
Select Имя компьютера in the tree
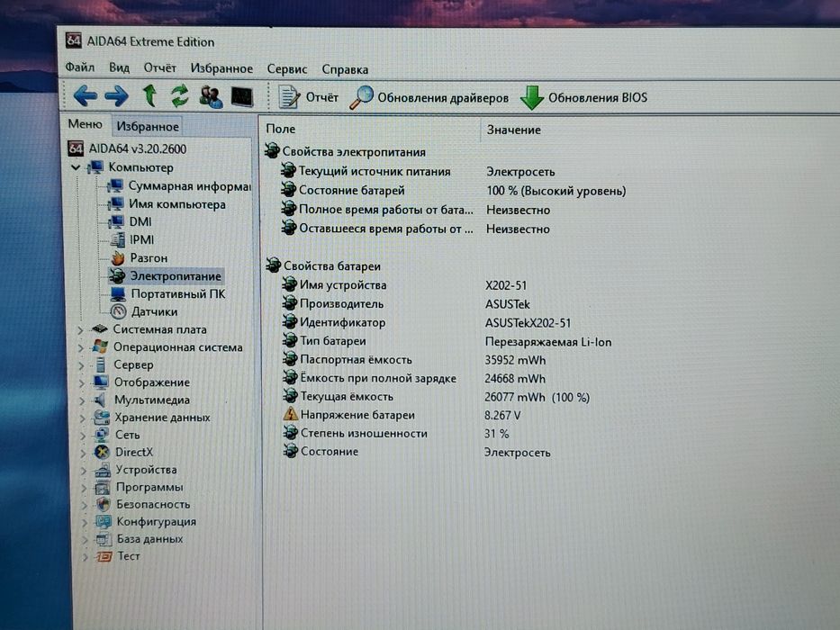pos(176,204)
